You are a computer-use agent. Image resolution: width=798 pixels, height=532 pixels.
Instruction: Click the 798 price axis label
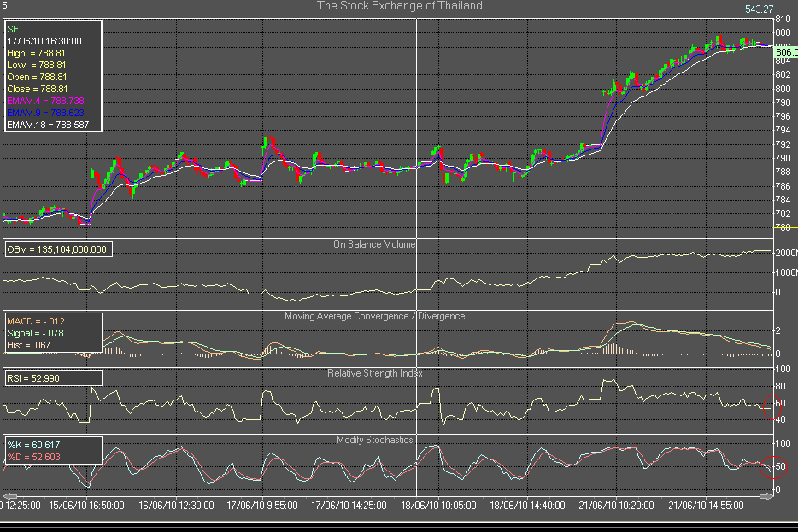tap(783, 102)
